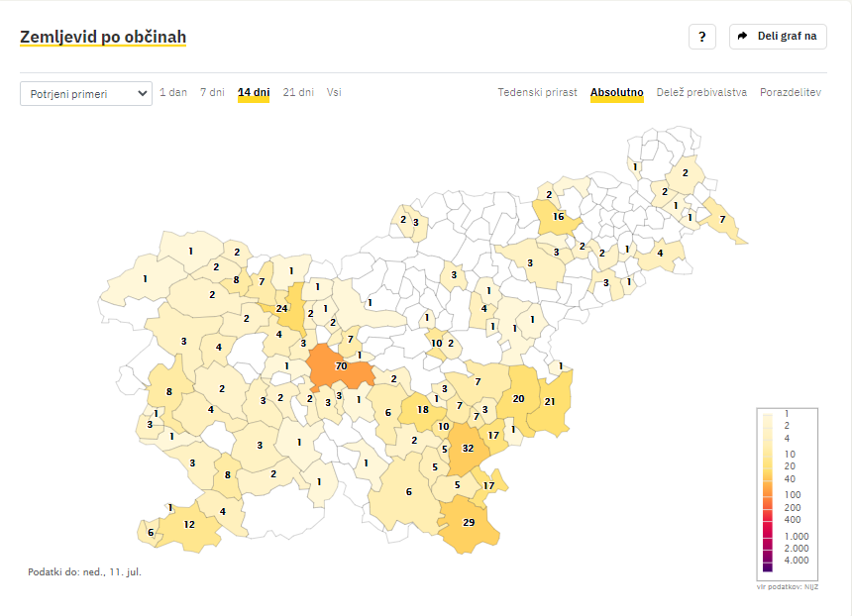Click the municipality labeled 12

click(x=188, y=524)
